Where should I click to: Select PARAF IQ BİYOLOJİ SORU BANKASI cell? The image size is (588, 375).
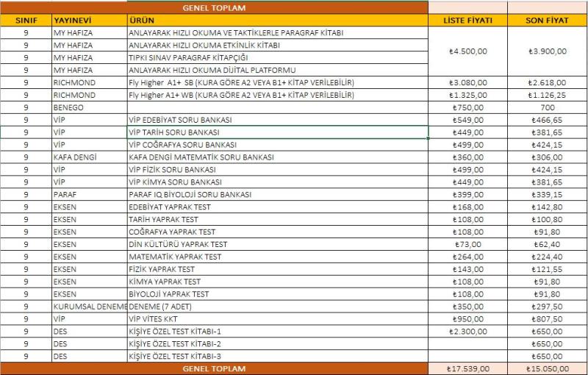coord(278,195)
